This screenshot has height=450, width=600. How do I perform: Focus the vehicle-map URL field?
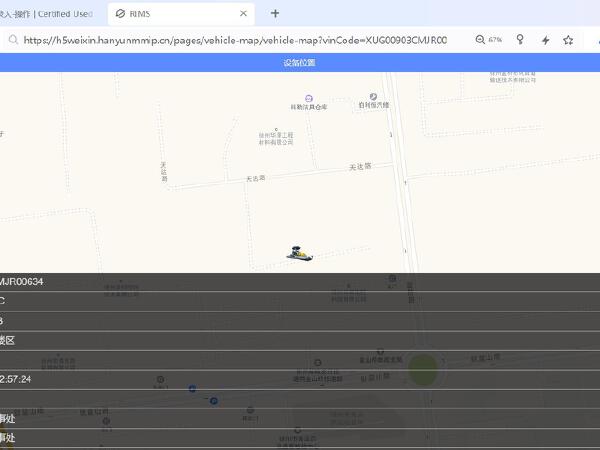click(235, 40)
